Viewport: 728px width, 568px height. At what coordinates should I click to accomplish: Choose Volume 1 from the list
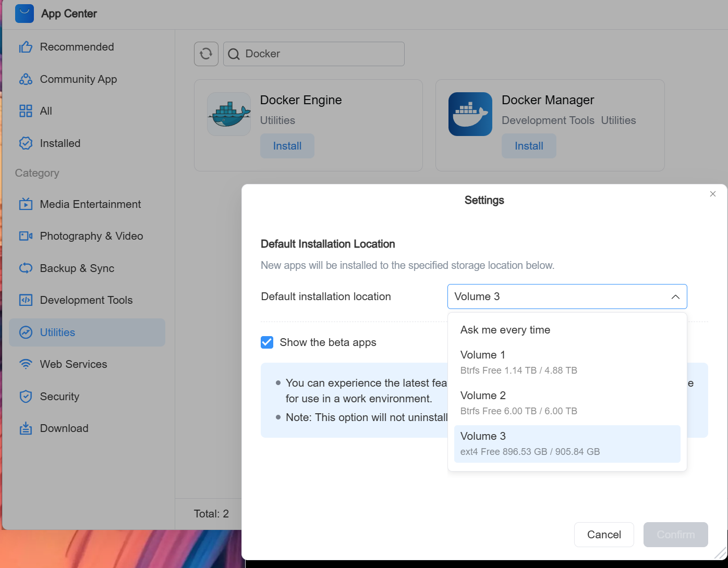point(567,362)
